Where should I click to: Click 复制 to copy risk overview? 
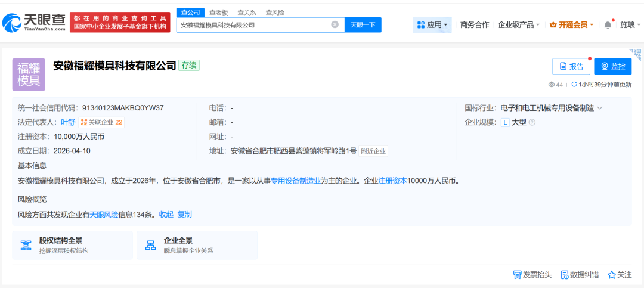pyautogui.click(x=184, y=215)
